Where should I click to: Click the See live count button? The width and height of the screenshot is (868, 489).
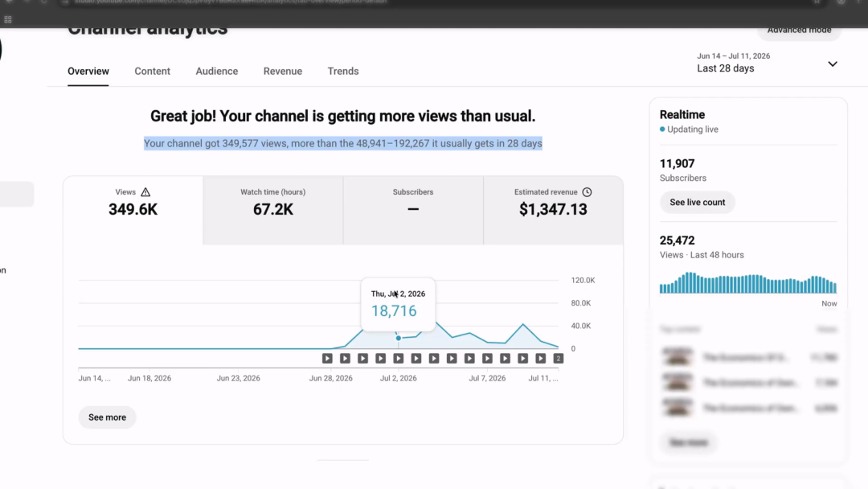[697, 202]
